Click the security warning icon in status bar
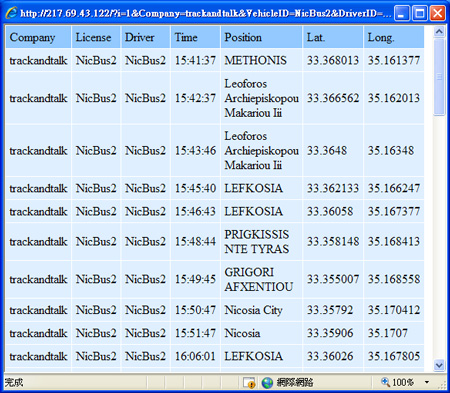Screen dimensions: 450x393 (249, 382)
